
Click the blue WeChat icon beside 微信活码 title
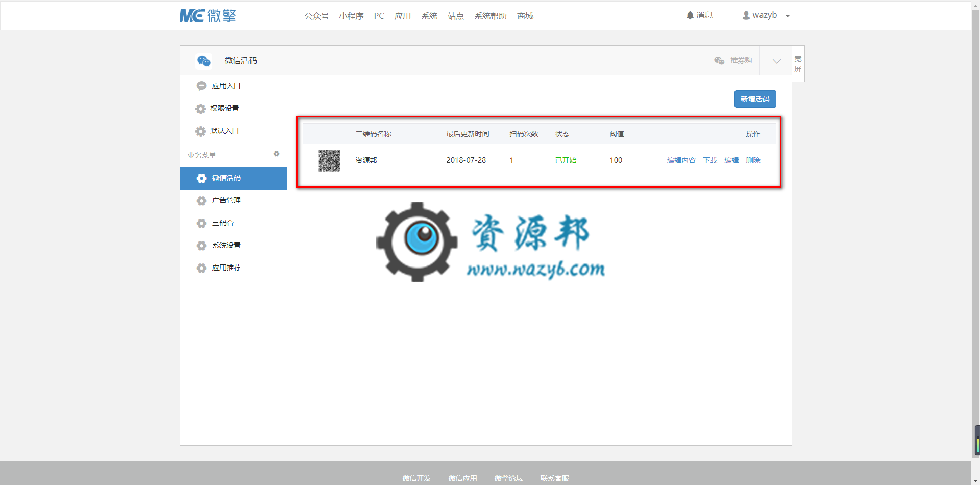(204, 61)
